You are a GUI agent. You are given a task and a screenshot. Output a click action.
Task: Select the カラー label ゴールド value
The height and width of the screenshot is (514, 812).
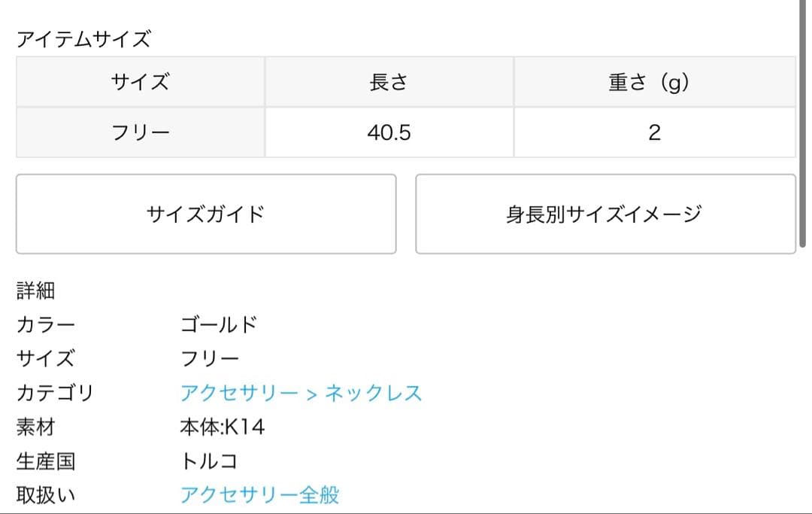tap(218, 324)
